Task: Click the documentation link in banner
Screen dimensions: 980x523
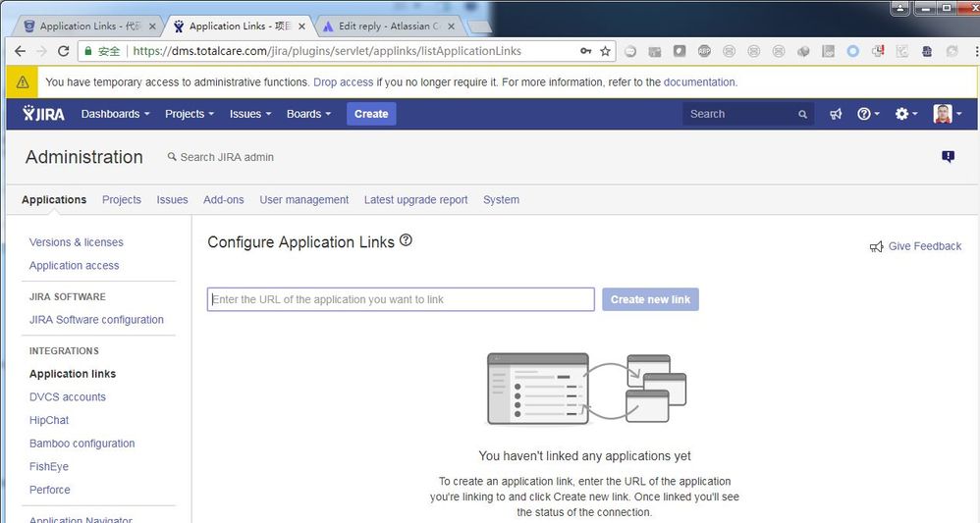Action: [x=699, y=81]
